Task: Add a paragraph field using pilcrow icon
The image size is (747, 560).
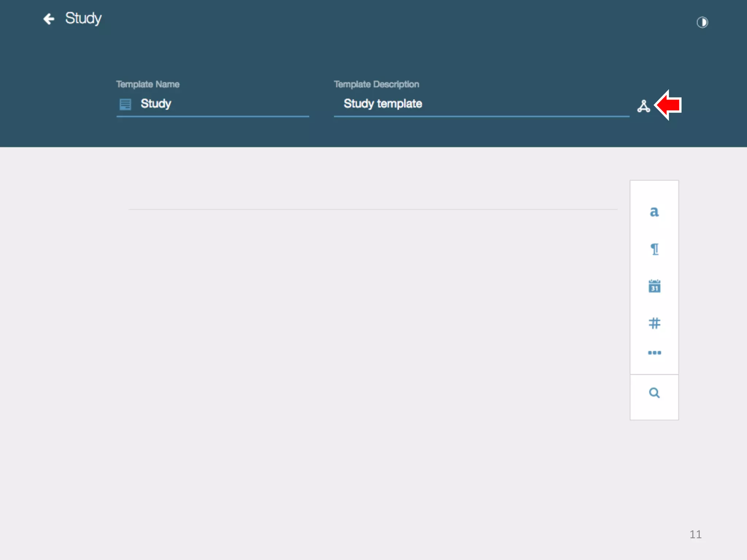Action: [654, 249]
